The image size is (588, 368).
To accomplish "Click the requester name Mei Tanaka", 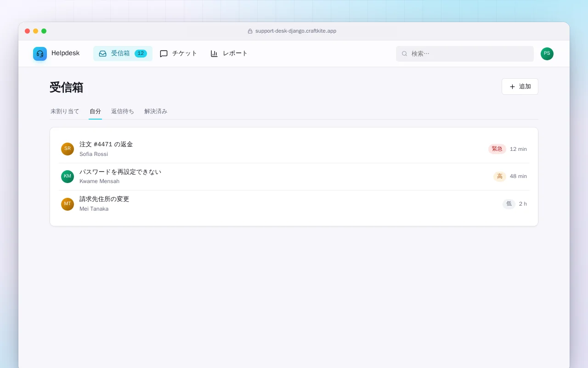I will click(94, 209).
